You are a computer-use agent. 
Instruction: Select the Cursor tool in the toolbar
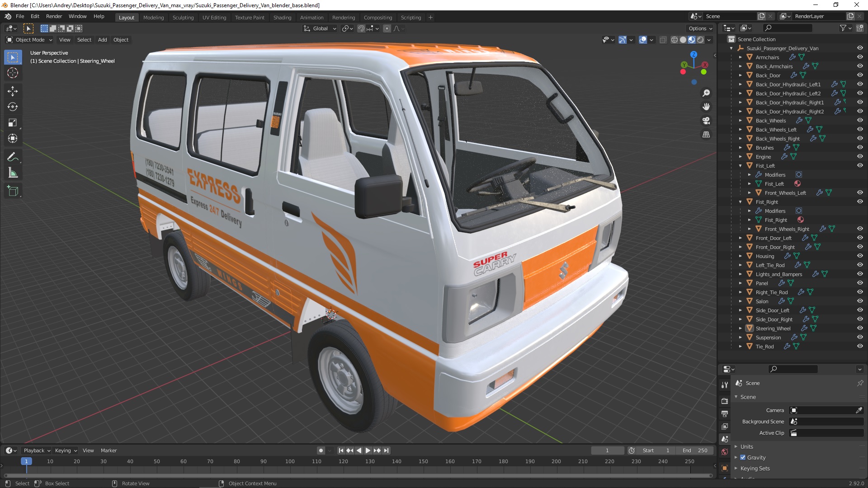point(13,73)
